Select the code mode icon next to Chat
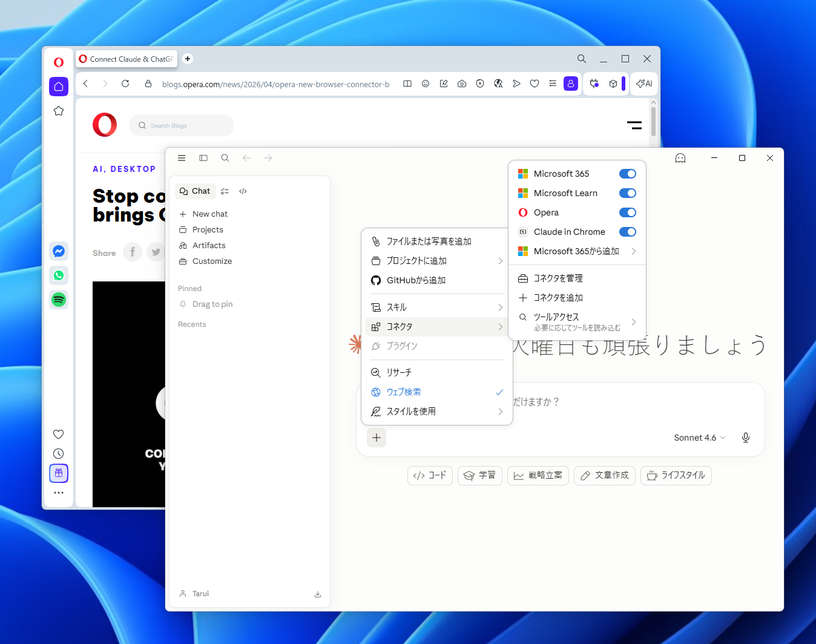 click(243, 191)
